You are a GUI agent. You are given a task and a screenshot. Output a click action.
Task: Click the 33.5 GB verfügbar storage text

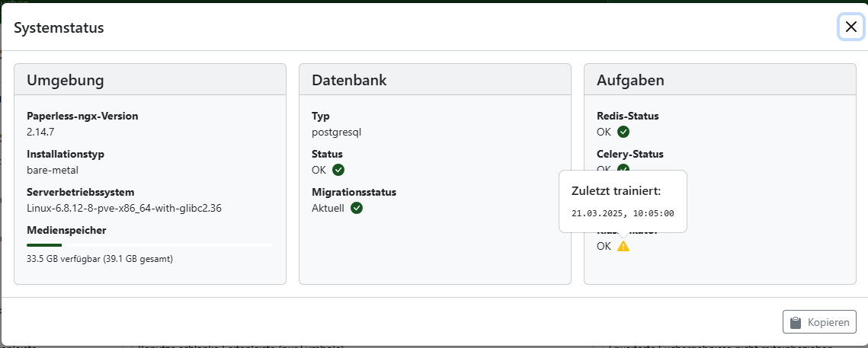tap(100, 258)
